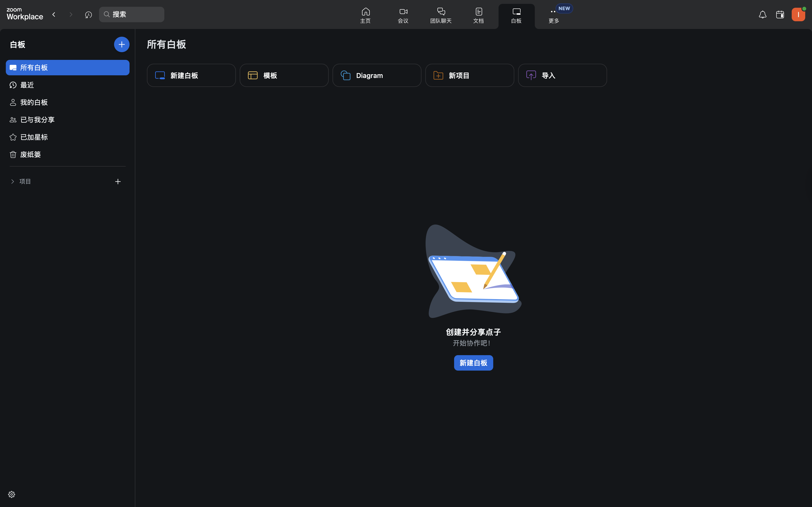Open the 文档 tab
This screenshot has width=812, height=507.
click(x=478, y=15)
